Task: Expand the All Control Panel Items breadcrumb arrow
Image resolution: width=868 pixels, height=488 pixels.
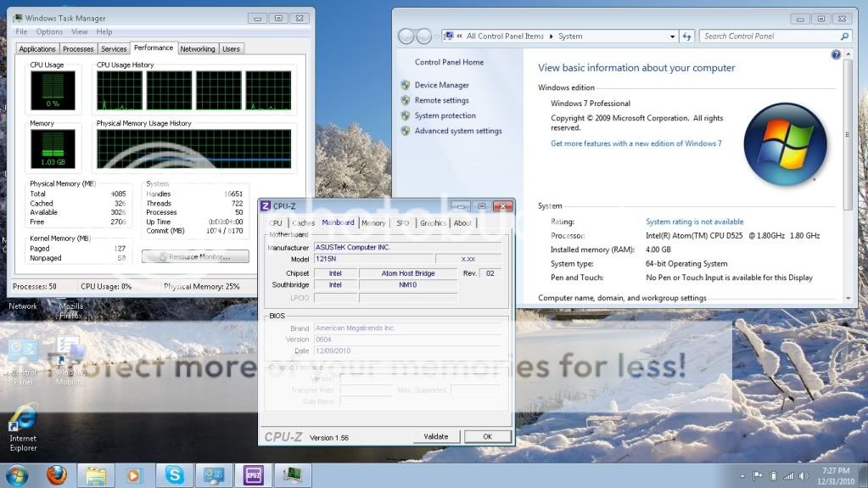Action: tap(551, 36)
